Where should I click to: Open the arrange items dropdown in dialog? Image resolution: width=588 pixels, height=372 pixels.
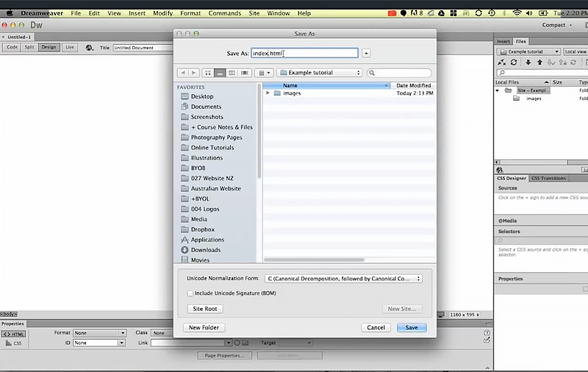click(264, 73)
